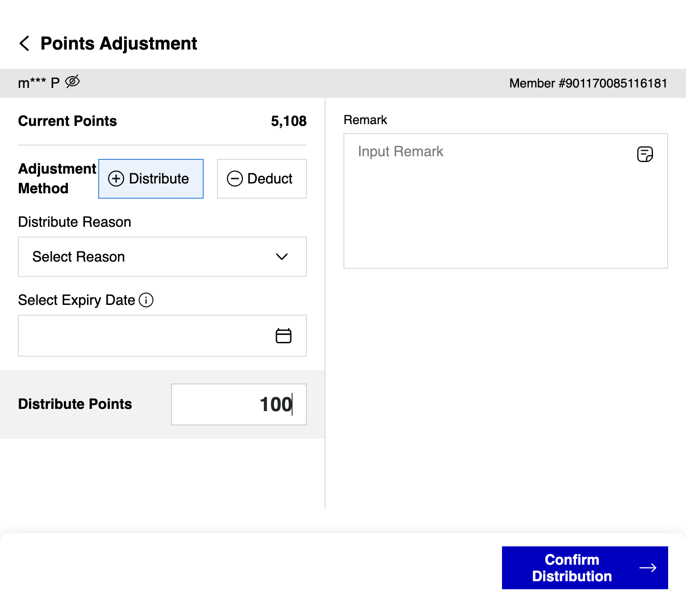
Task: Click the info icon beside Select Expiry Date
Action: (x=146, y=300)
